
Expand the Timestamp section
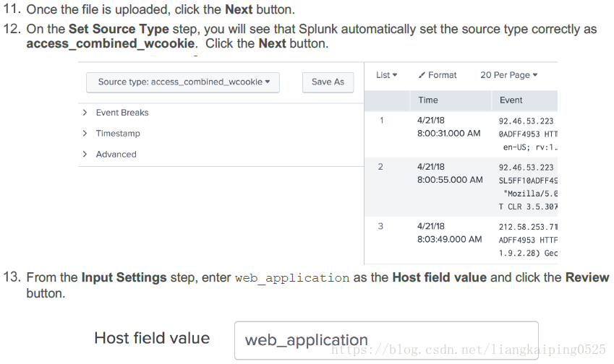pyautogui.click(x=85, y=134)
